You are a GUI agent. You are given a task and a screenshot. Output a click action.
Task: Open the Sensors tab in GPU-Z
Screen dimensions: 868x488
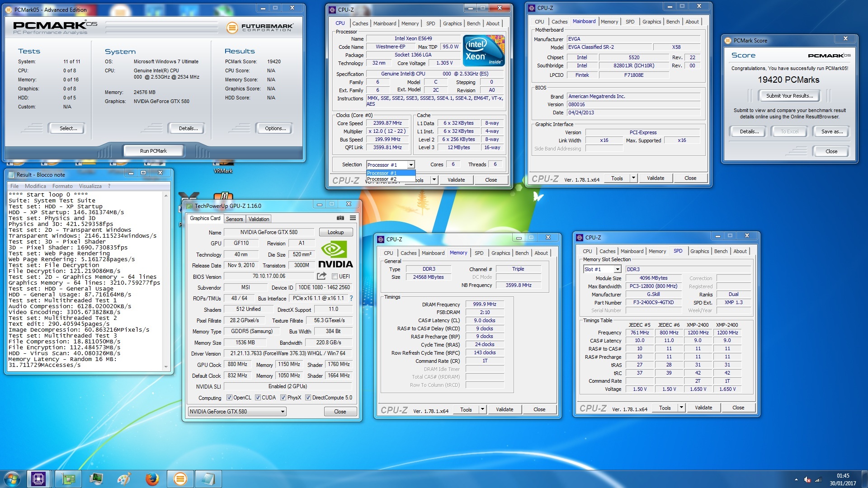[x=234, y=219]
